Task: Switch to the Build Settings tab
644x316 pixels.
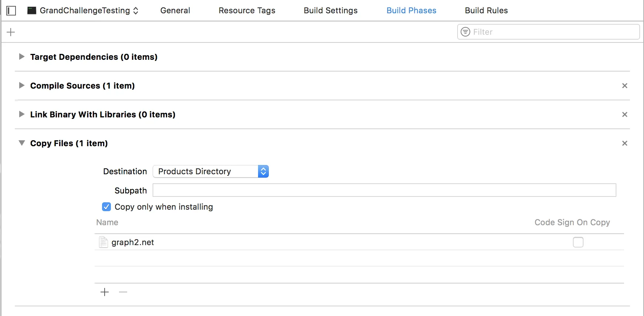Action: point(331,11)
